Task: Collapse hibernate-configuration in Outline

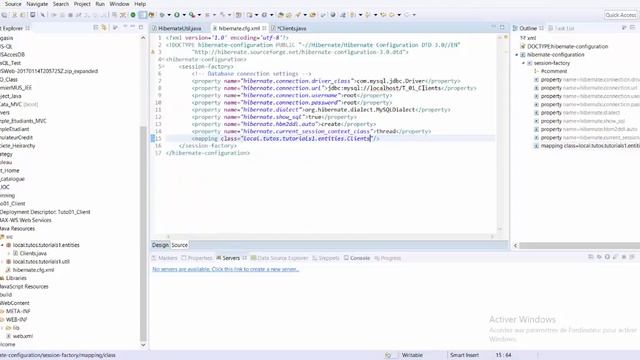Action: [x=517, y=55]
